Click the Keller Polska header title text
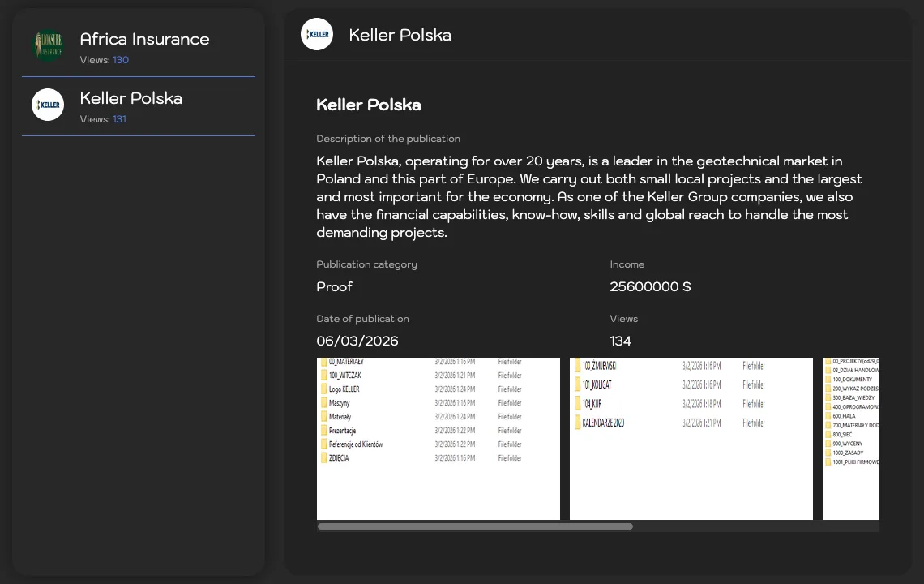Viewport: 924px width, 584px height. 400,35
